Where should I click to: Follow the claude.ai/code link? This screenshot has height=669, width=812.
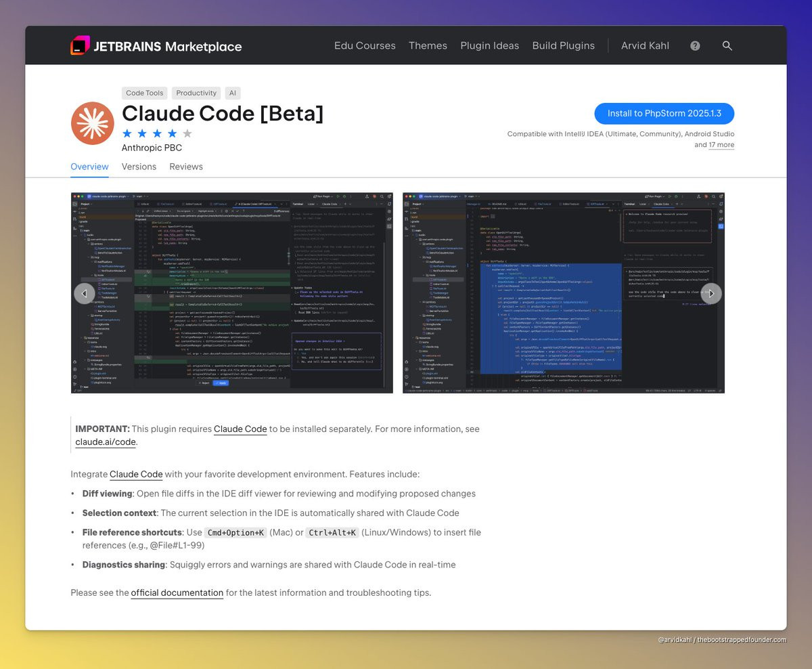[x=106, y=441]
